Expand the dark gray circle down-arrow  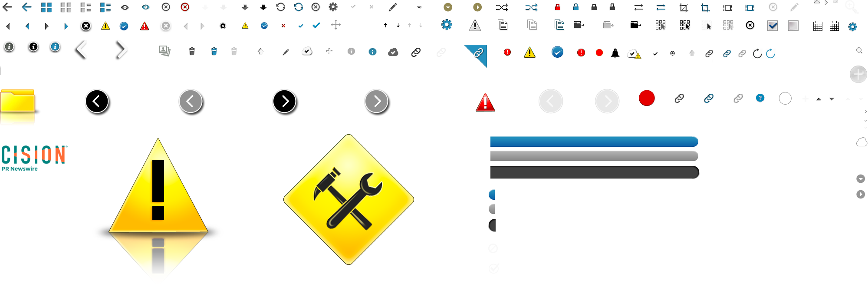[x=861, y=179]
